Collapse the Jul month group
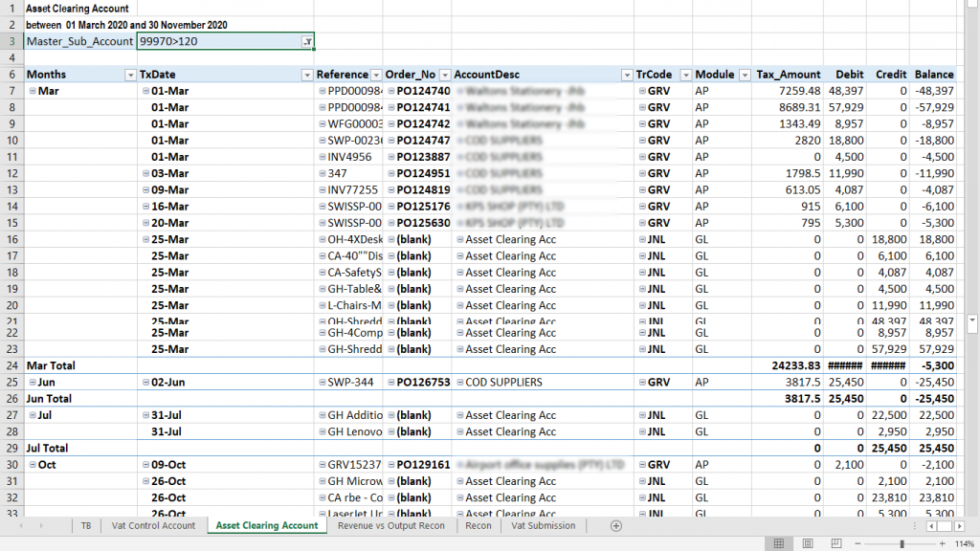This screenshot has width=980, height=551. coord(33,415)
